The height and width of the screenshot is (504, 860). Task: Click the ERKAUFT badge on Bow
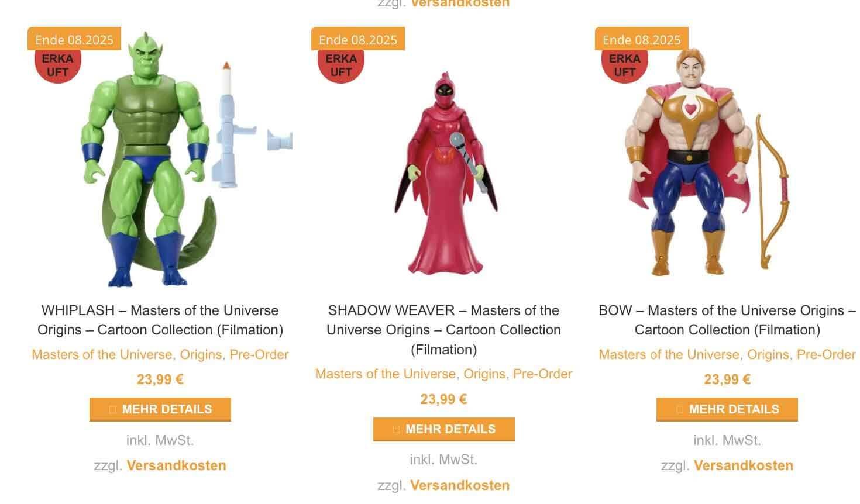point(624,66)
